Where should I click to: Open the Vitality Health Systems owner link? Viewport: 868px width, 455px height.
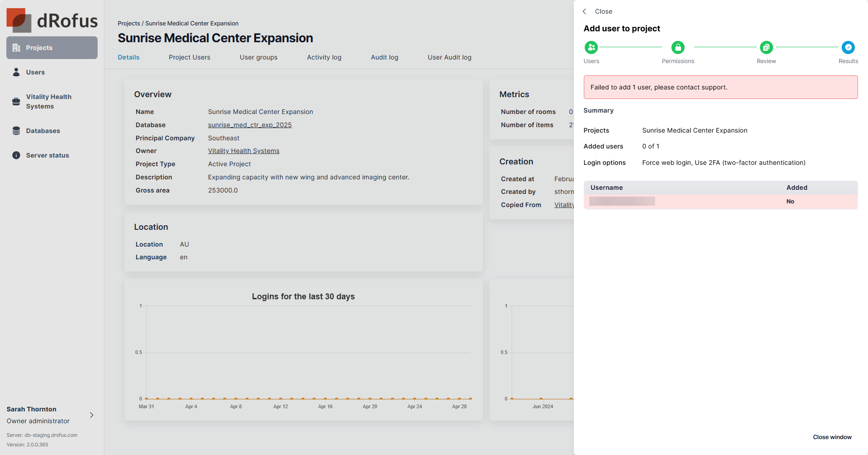(244, 151)
